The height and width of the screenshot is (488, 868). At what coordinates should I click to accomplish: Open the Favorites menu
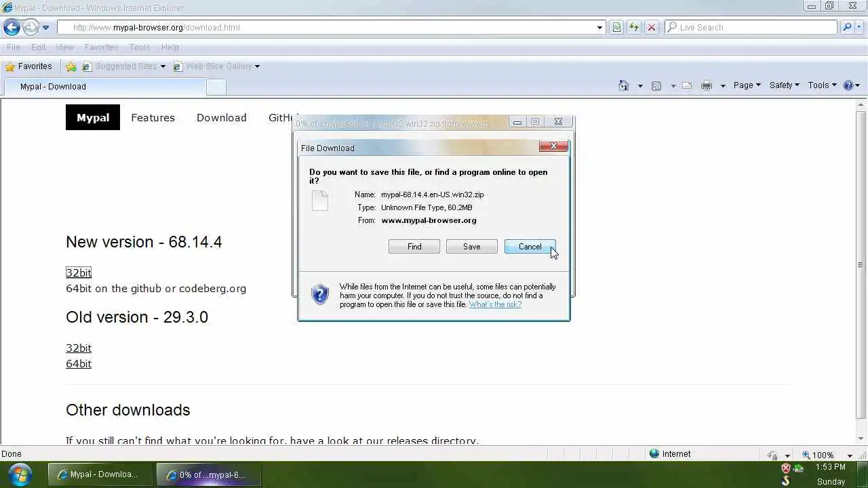click(x=101, y=47)
